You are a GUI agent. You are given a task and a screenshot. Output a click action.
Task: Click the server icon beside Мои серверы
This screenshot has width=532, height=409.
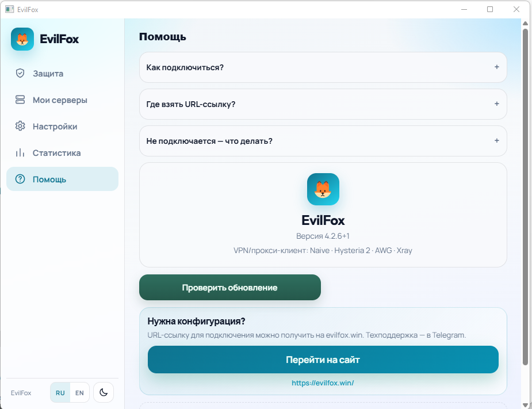click(x=20, y=100)
